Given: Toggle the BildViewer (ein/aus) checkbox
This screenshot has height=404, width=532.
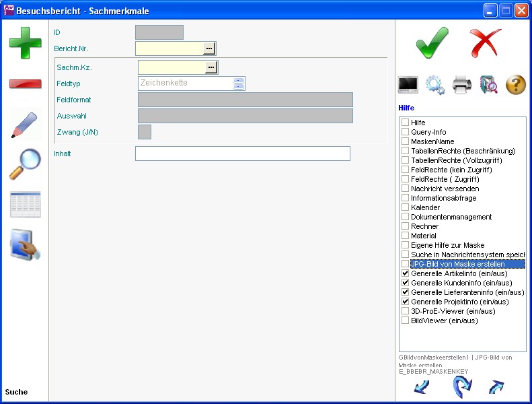Looking at the screenshot, I should point(405,321).
